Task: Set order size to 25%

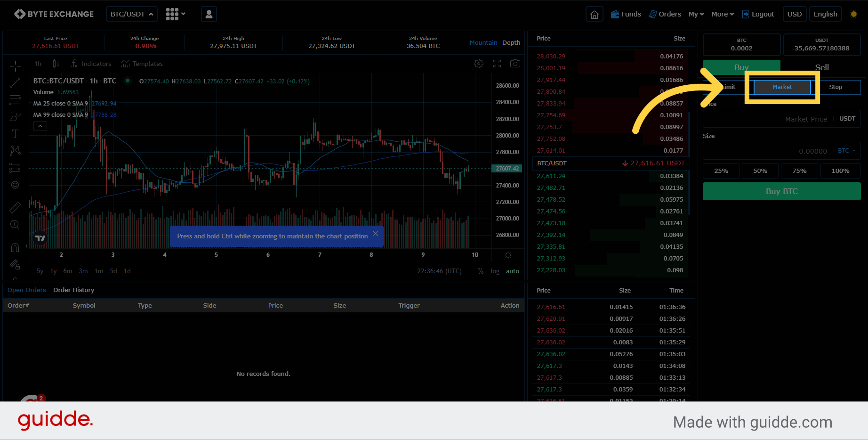Action: 721,171
